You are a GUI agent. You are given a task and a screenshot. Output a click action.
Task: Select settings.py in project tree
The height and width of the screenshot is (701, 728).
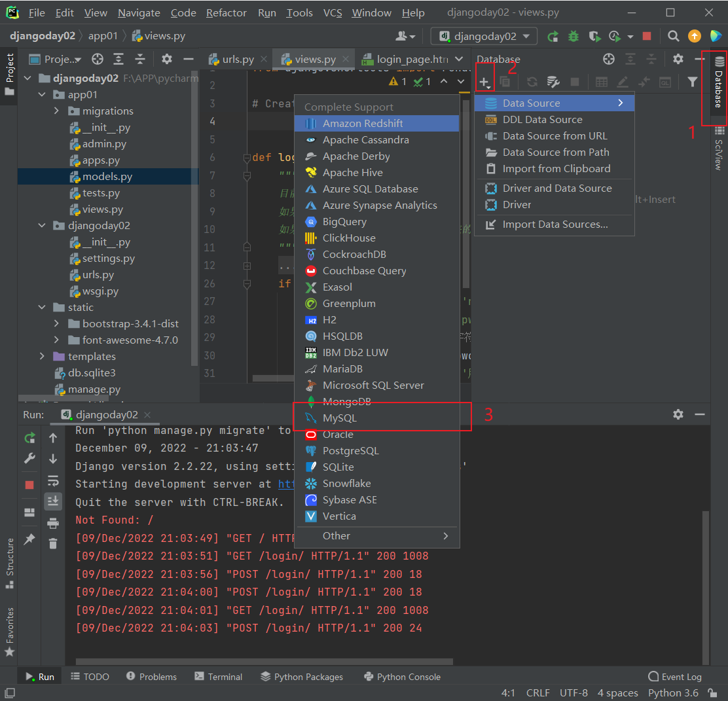(108, 259)
